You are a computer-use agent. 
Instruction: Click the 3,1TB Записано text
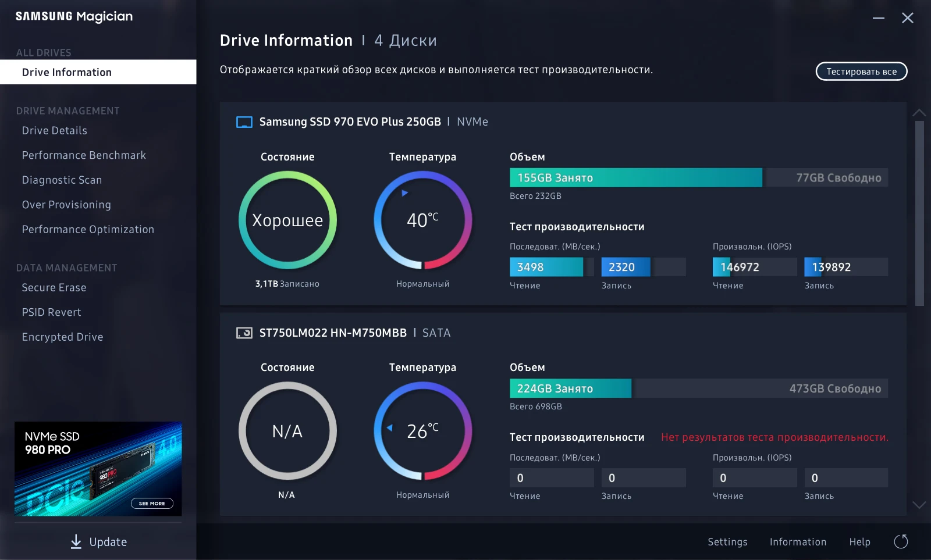[287, 284]
